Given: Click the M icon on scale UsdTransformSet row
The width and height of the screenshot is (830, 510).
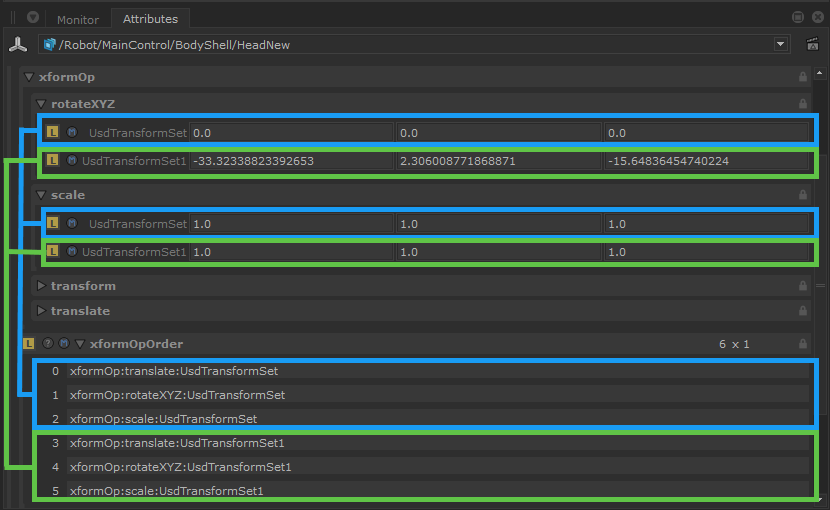Looking at the screenshot, I should click(x=72, y=224).
